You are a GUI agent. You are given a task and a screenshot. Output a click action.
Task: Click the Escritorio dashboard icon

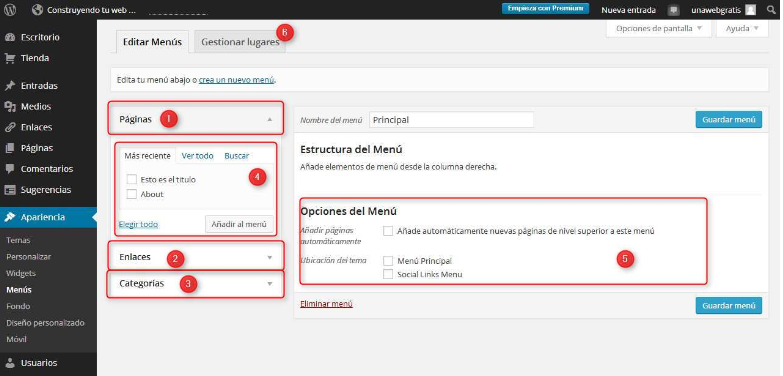[9, 37]
